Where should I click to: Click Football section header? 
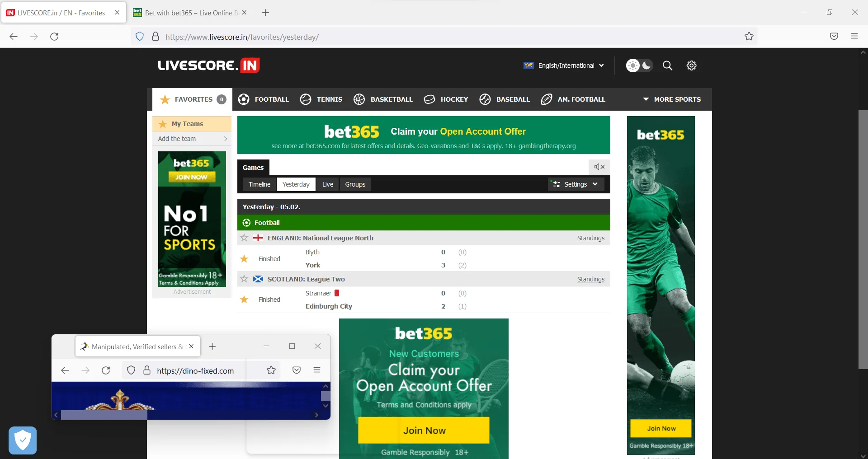[424, 223]
